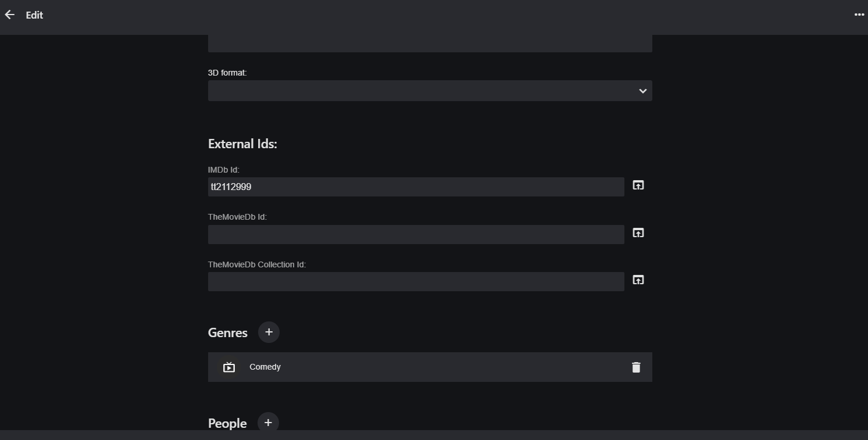Click the "IMDb Id:" label

224,170
